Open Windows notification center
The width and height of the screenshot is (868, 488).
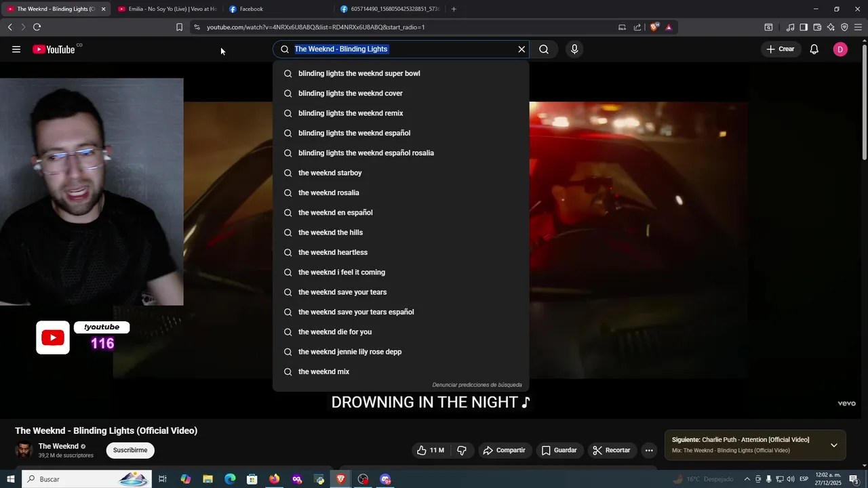(x=854, y=479)
